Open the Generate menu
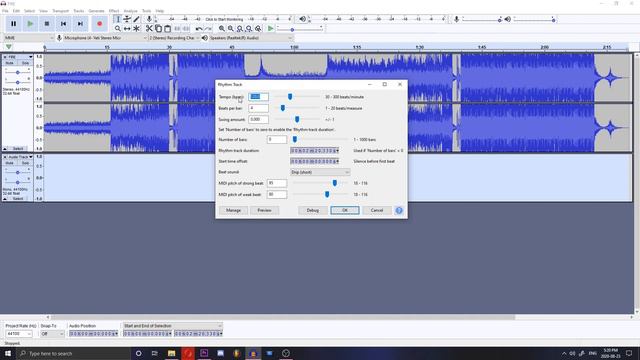 pos(96,11)
